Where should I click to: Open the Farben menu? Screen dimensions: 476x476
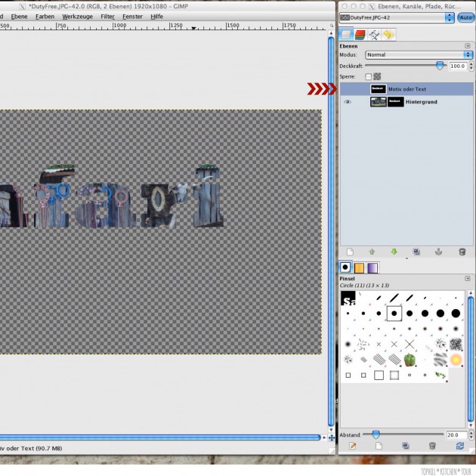pyautogui.click(x=45, y=17)
